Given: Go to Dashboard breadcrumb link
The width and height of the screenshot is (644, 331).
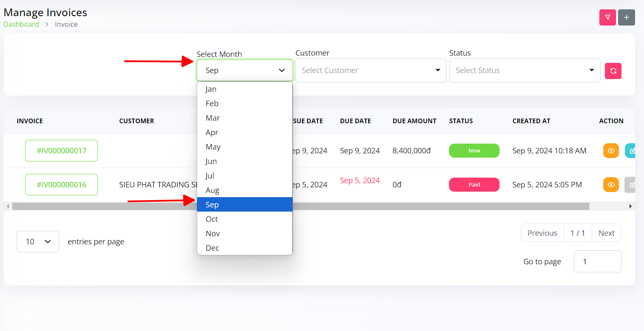Looking at the screenshot, I should click(x=21, y=24).
